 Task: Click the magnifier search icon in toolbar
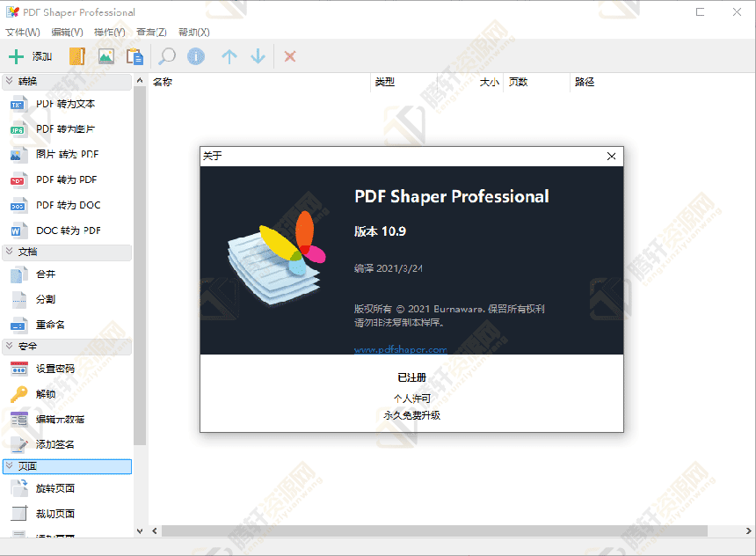[166, 56]
